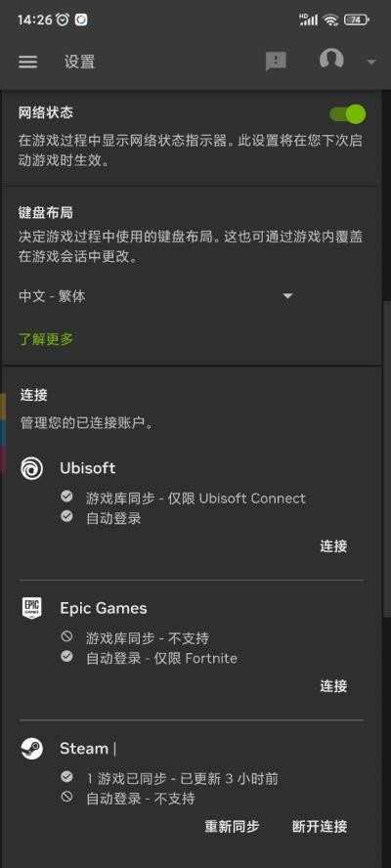Viewport: 391px width, 868px height.
Task: Click 断开连接 for Steam
Action: [x=320, y=827]
